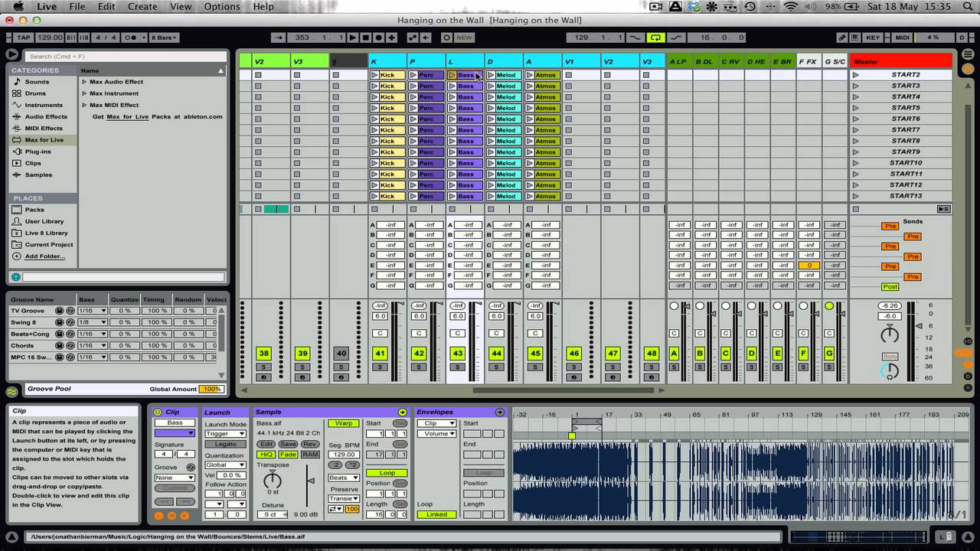Screen dimensions: 980x551
Task: Launch the START2 scene
Action: coord(856,75)
